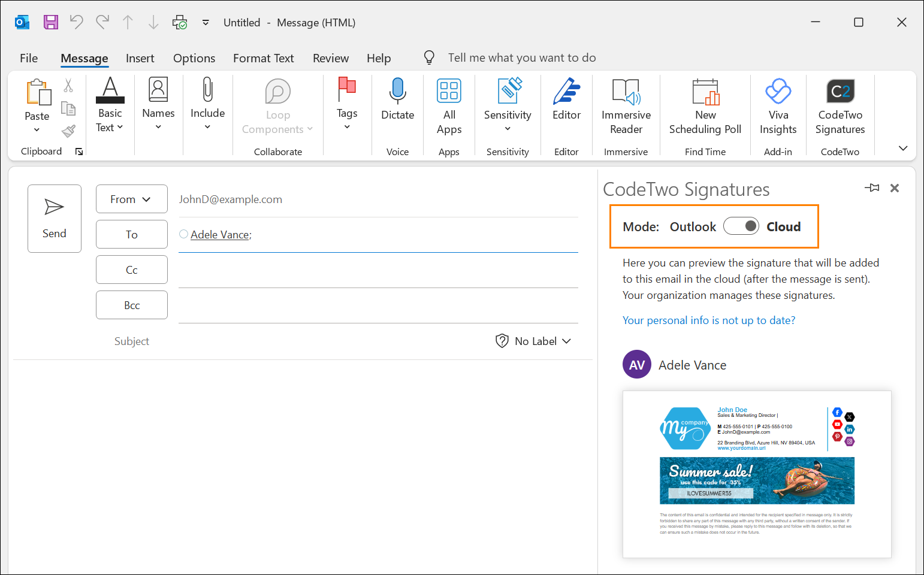Image resolution: width=924 pixels, height=575 pixels.
Task: Click the Adele Vance recipient in To field
Action: point(220,235)
